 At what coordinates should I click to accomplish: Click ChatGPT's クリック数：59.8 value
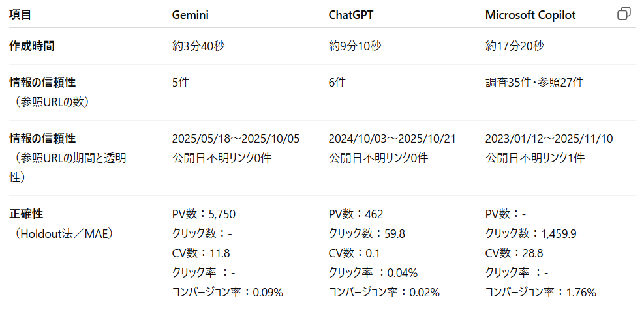(366, 233)
